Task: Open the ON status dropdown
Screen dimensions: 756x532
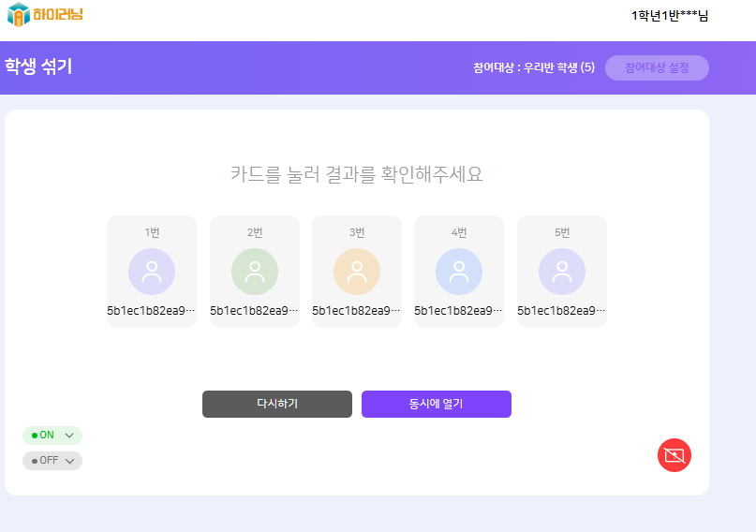Action: [x=52, y=436]
